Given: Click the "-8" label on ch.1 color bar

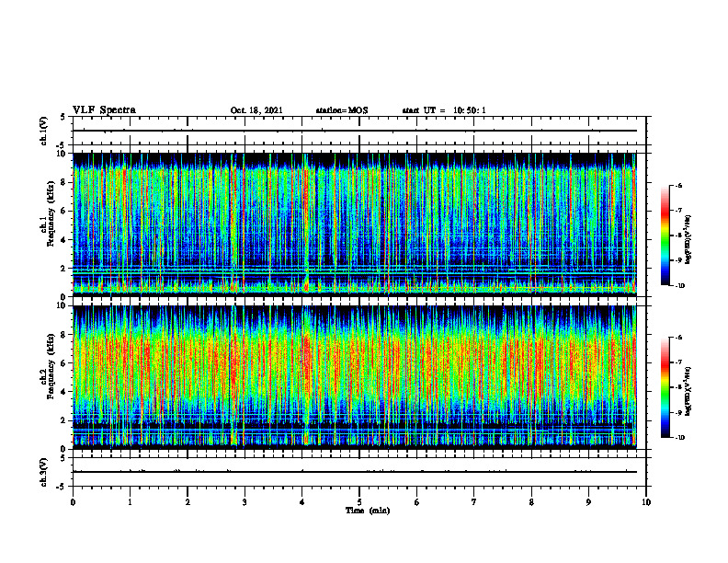Looking at the screenshot, I should (x=678, y=236).
